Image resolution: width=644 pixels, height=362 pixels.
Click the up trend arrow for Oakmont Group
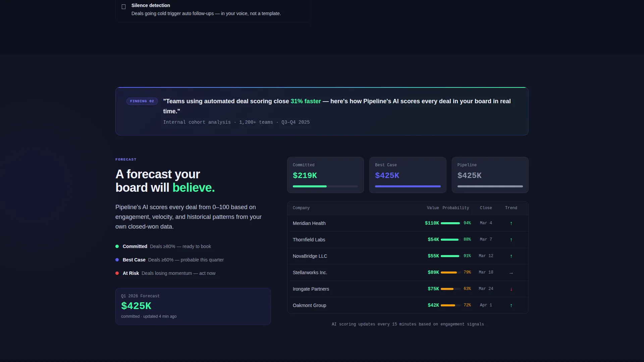511,305
